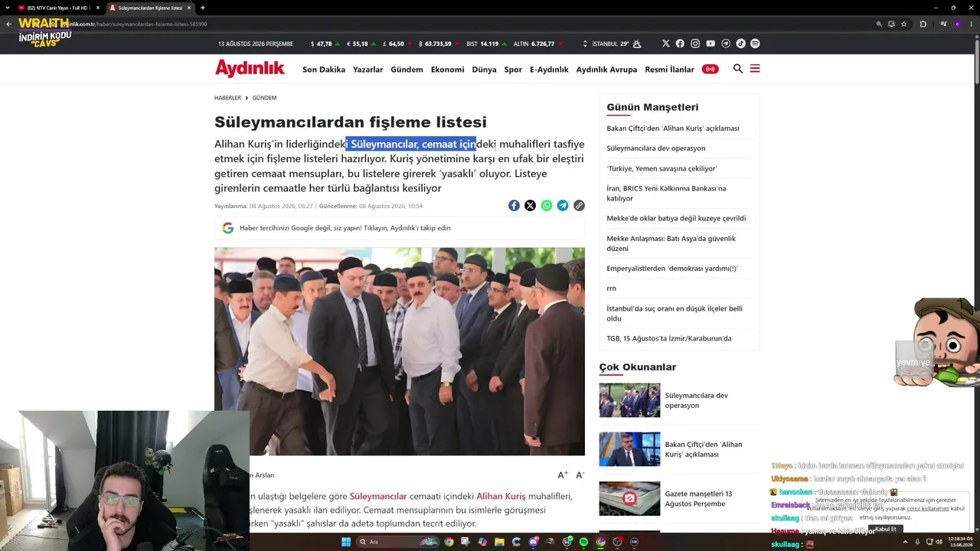980x551 pixels.
Task: Click the red Alihan Kuriş link in article body
Action: 501,496
